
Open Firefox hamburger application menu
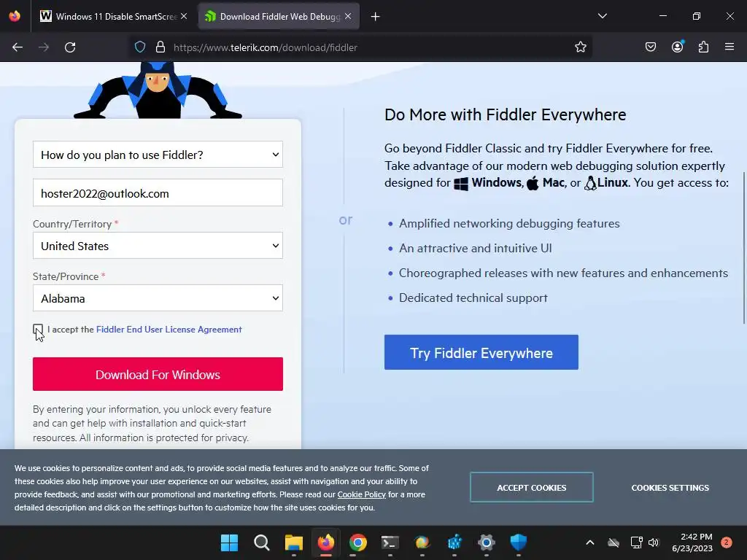[x=729, y=47]
